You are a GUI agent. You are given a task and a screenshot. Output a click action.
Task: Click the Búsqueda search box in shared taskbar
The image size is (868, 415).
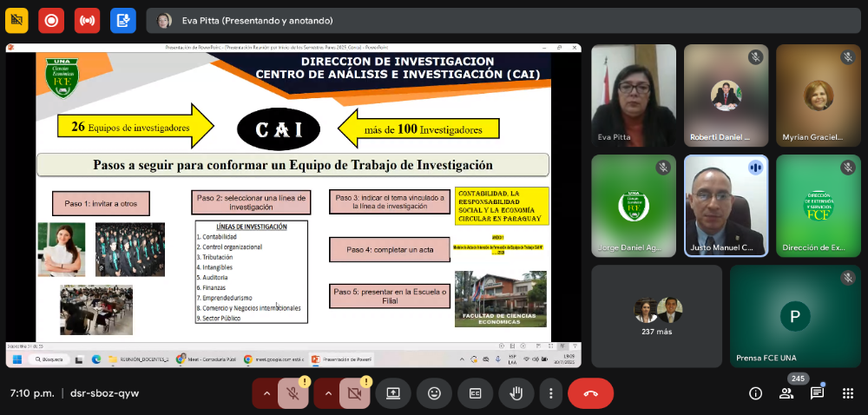click(x=49, y=359)
